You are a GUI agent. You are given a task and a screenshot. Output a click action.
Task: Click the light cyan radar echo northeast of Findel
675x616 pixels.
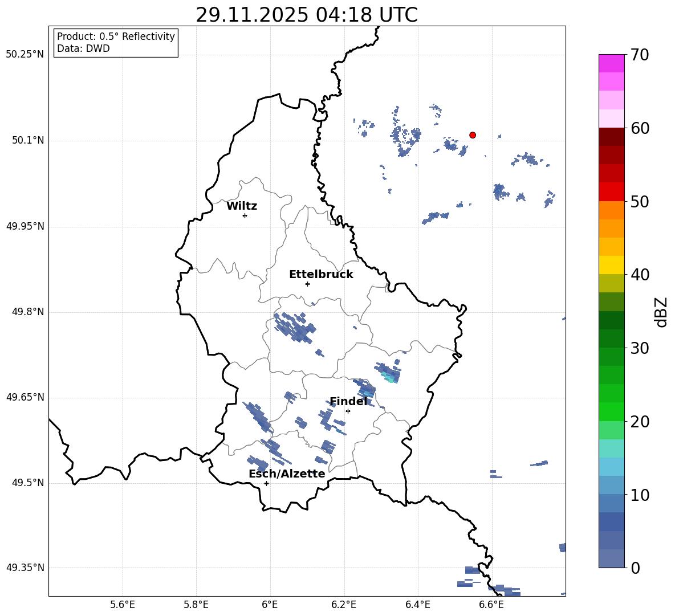pyautogui.click(x=389, y=377)
